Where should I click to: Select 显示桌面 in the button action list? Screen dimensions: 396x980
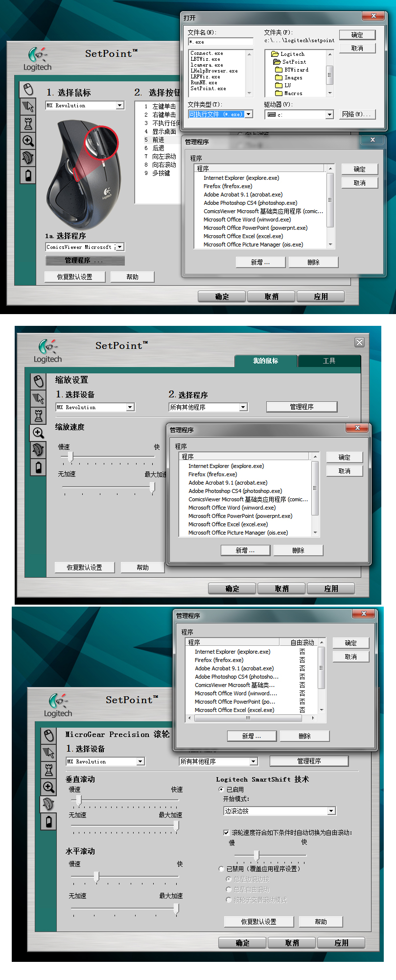[x=164, y=131]
